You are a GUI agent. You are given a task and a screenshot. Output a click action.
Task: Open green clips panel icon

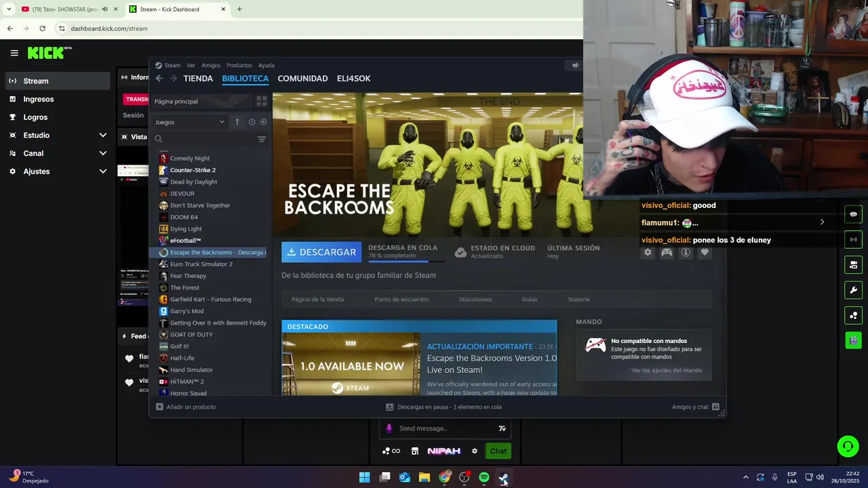(853, 340)
